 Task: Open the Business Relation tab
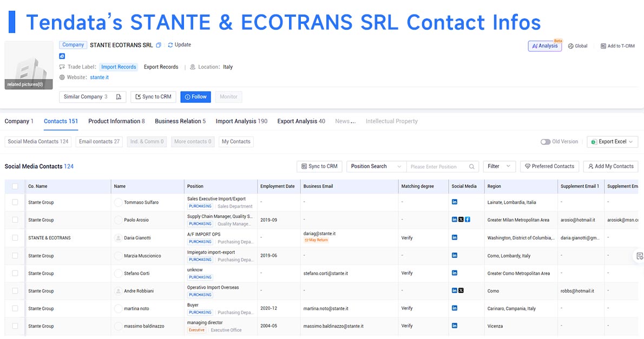(180, 122)
